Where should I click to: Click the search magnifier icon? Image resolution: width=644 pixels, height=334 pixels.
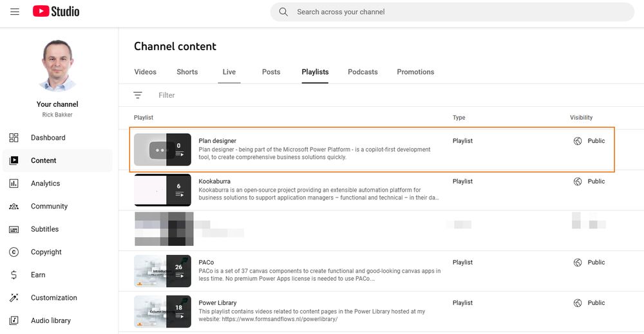point(283,12)
